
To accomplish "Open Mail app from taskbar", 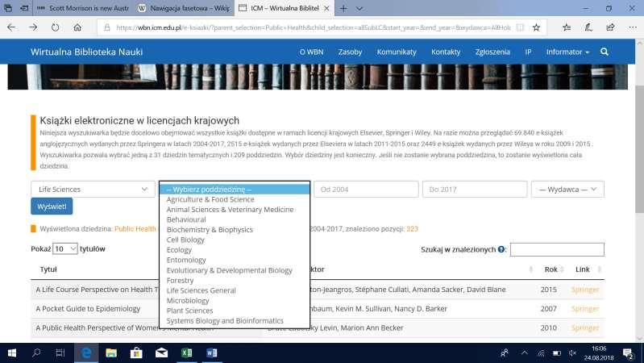I will point(161,353).
